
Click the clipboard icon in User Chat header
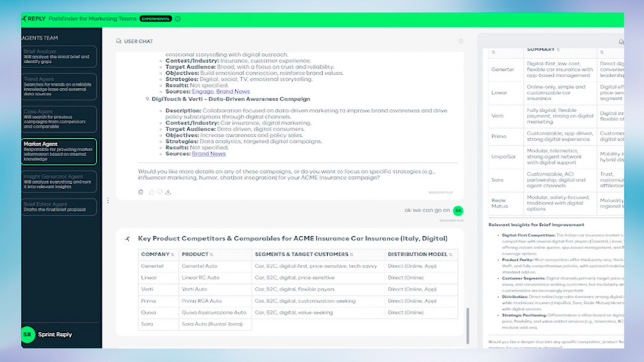click(461, 41)
